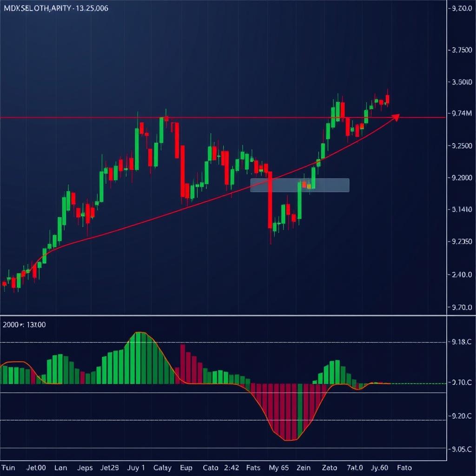Viewport: 476px width, 476px height.
Task: Select the 'Jet28' time axis label
Action: (x=110, y=468)
